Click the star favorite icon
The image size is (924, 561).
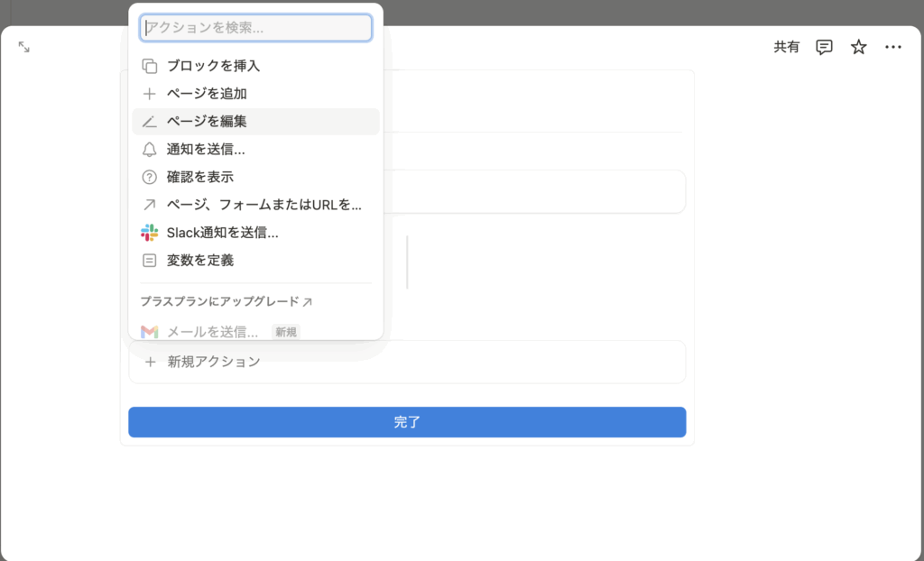pyautogui.click(x=858, y=47)
